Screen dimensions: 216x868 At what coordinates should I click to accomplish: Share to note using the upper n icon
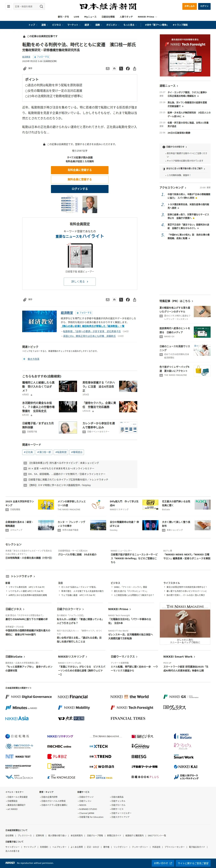pos(114,68)
